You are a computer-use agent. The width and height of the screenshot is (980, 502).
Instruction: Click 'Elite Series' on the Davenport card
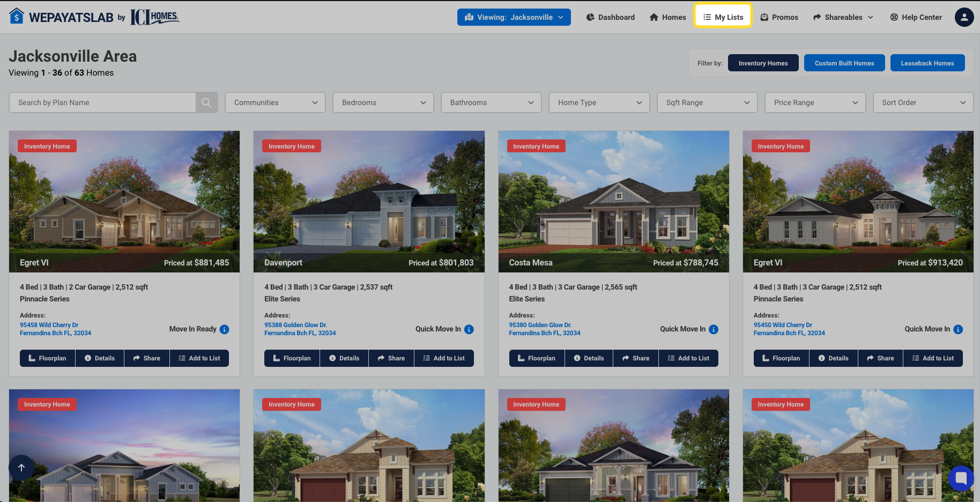coord(283,299)
